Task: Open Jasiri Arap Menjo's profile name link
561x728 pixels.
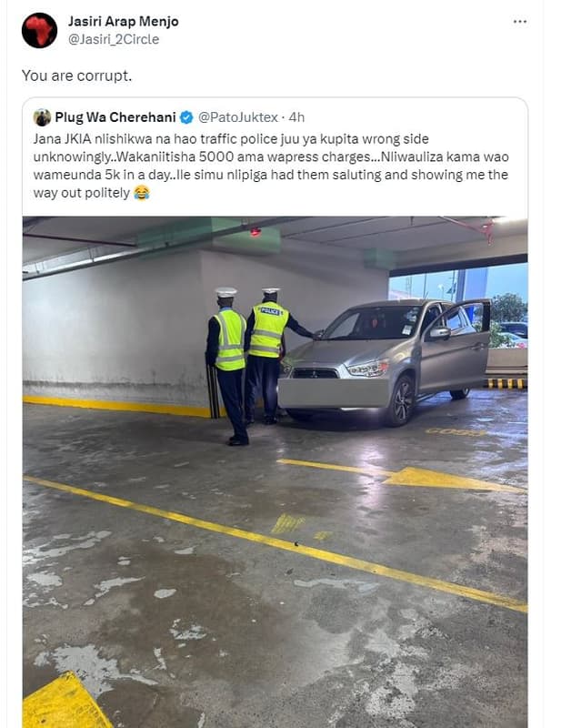Action: tap(123, 21)
